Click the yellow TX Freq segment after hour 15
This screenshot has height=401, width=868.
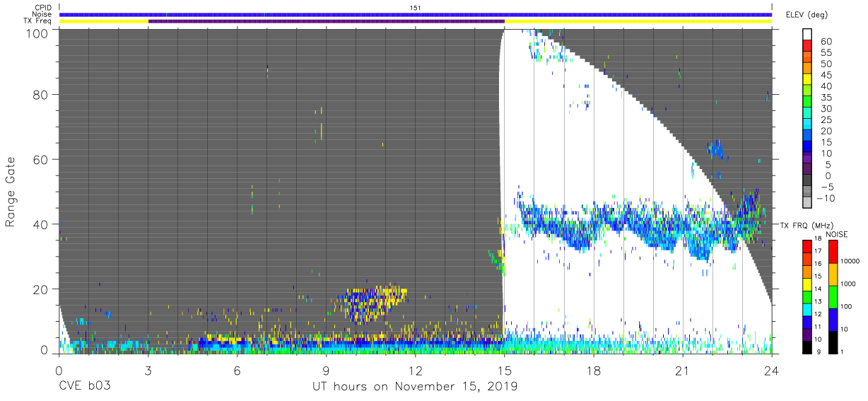tap(638, 21)
